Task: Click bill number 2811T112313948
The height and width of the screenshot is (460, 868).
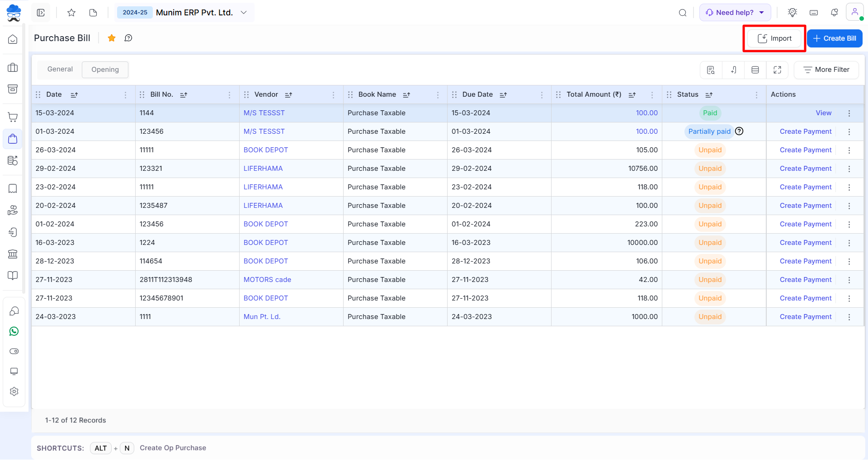Action: pos(166,280)
